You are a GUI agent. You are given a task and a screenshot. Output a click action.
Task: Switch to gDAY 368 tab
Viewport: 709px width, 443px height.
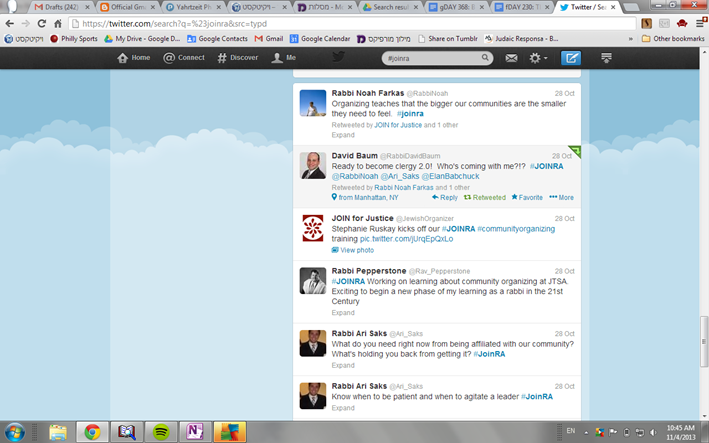coord(456,7)
